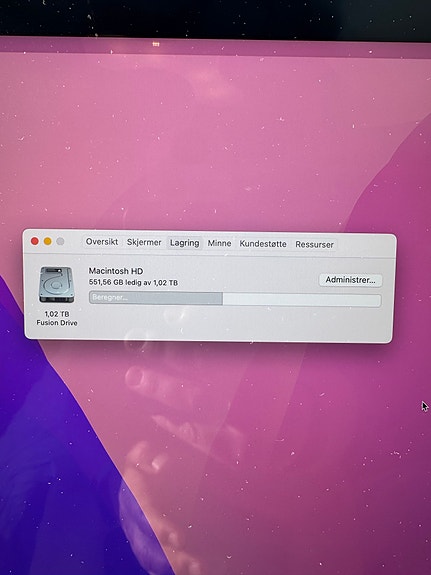Select the Macintosh HD drive icon
This screenshot has height=575, width=431.
pyautogui.click(x=56, y=285)
